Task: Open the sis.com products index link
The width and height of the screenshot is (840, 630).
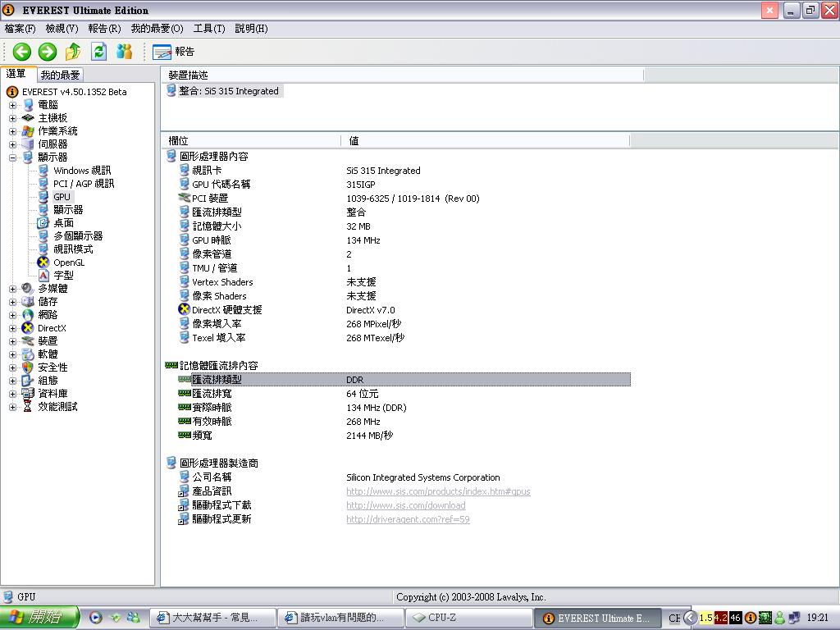Action: click(x=438, y=492)
